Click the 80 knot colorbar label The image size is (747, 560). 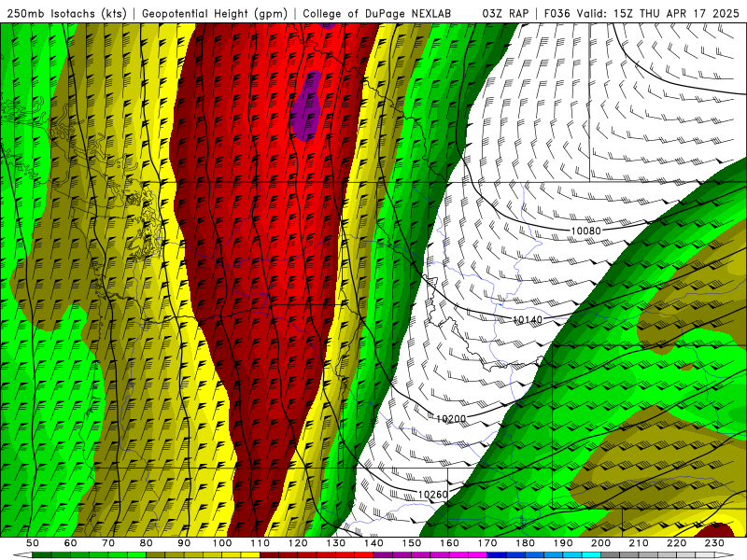(146, 543)
